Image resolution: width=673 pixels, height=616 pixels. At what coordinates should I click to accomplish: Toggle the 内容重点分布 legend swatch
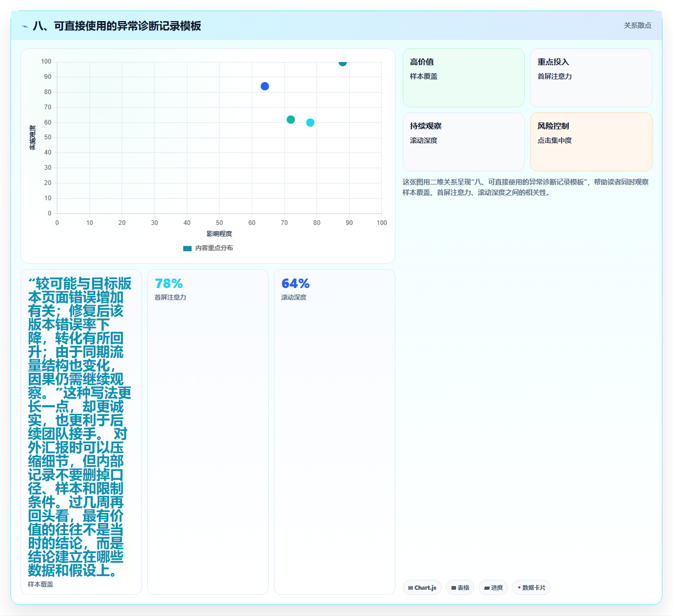coord(187,249)
